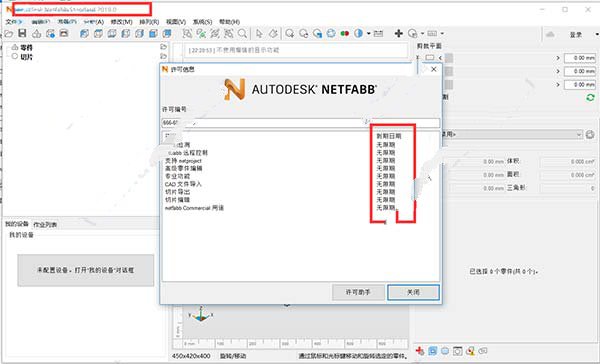Image resolution: width=600 pixels, height=364 pixels.
Task: Select the third cube view icon
Action: [112, 34]
